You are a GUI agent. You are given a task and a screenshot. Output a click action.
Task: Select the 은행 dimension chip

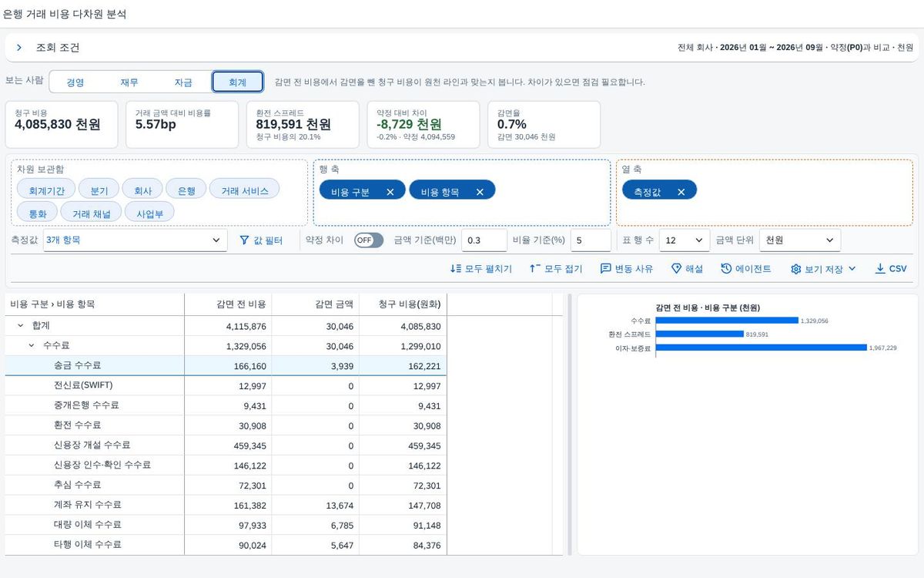click(x=186, y=190)
